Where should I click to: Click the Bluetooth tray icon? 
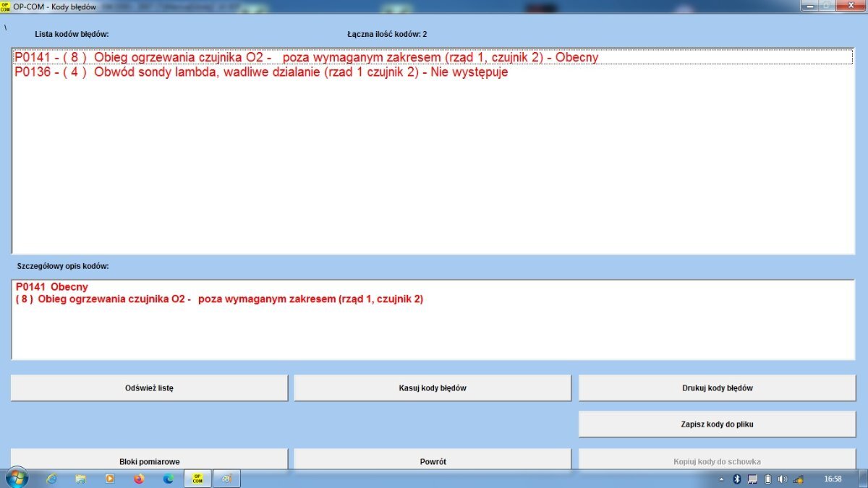737,479
